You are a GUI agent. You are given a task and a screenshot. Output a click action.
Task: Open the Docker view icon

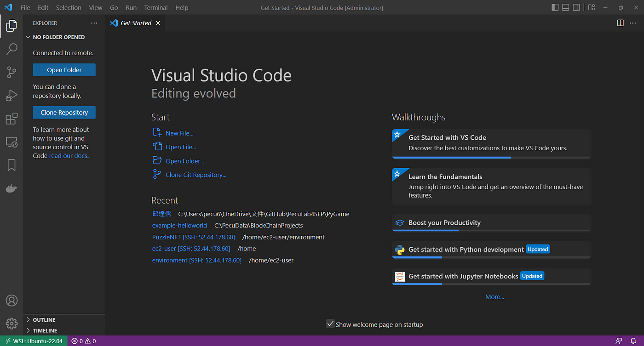click(x=11, y=189)
